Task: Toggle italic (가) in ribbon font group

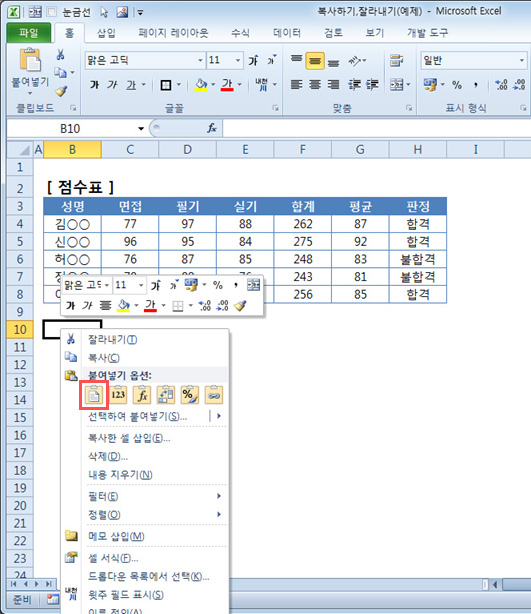Action: pos(112,85)
